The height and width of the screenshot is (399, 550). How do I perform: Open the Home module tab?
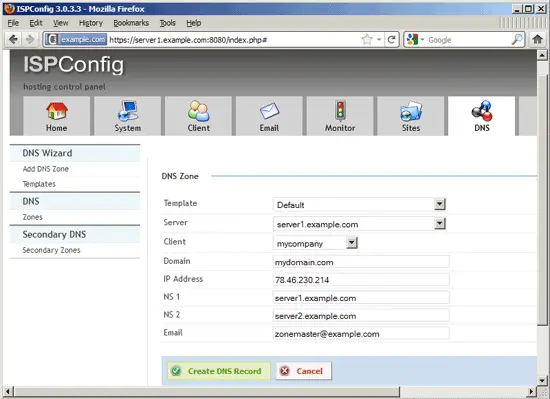56,116
